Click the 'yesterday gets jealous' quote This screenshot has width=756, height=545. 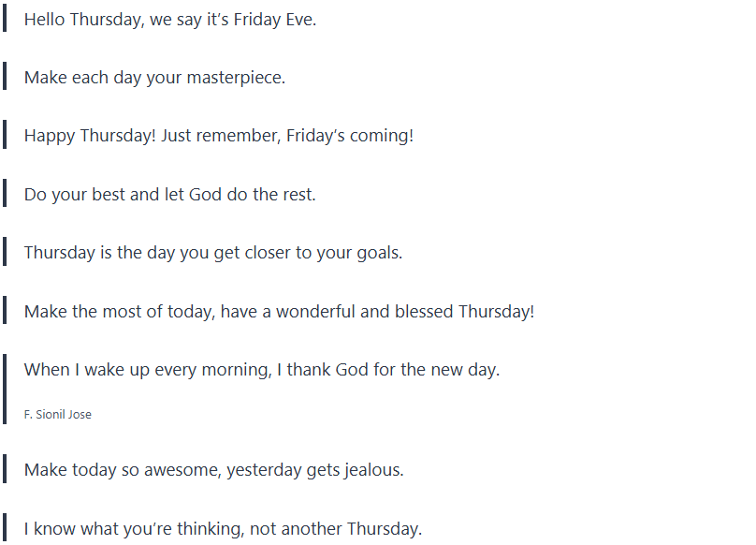pyautogui.click(x=213, y=470)
